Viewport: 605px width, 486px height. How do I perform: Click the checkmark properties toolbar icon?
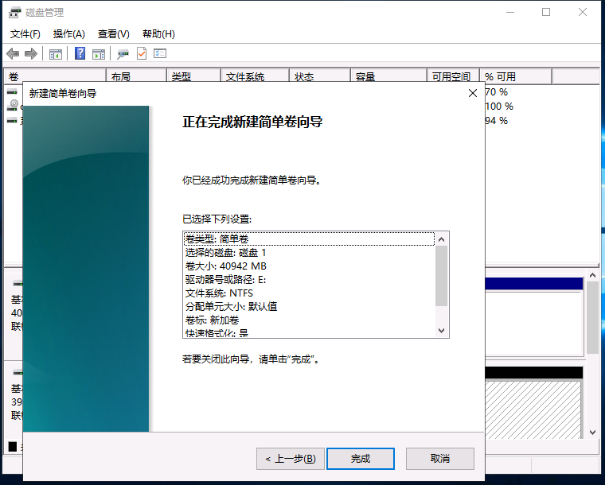(142, 54)
